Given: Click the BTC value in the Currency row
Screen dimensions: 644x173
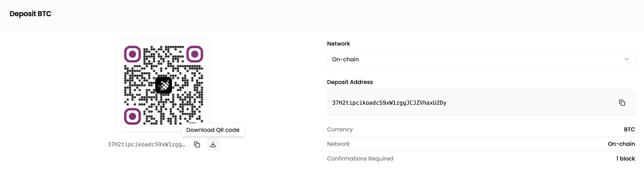Looking at the screenshot, I should (x=629, y=129).
